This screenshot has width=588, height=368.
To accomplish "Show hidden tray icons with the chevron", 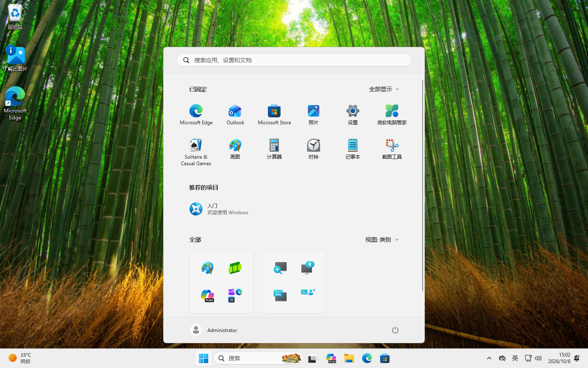I will tap(489, 358).
